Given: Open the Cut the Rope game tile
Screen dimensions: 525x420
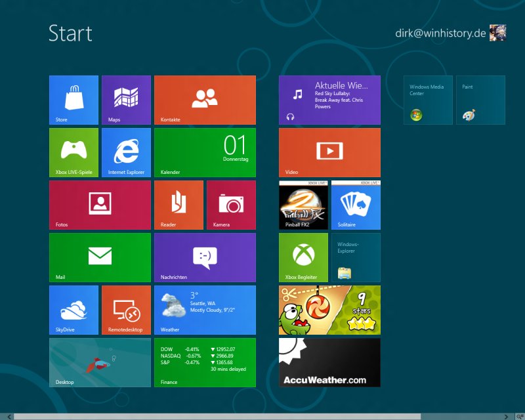Looking at the screenshot, I should pos(329,310).
